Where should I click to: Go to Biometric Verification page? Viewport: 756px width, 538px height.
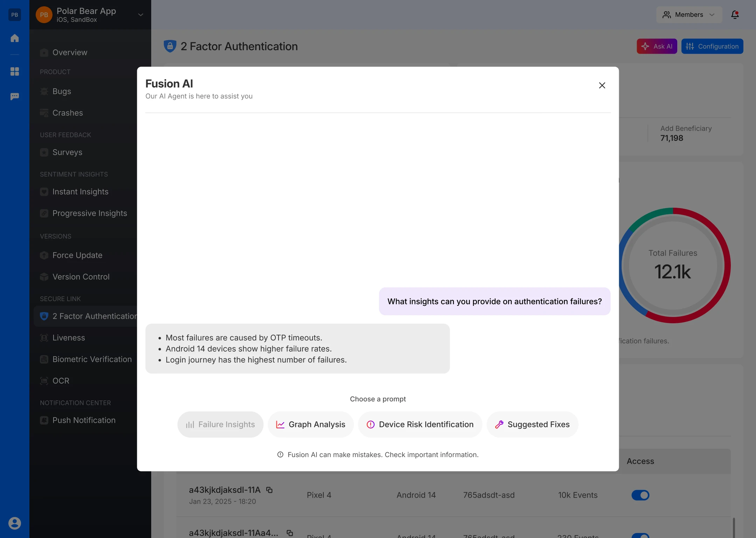pyautogui.click(x=92, y=359)
